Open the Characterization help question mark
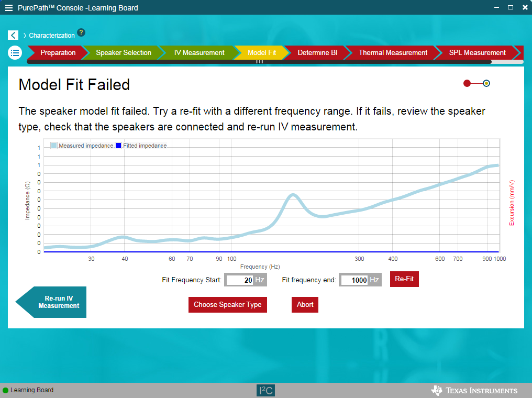Viewport: 532px width, 398px height. pyautogui.click(x=81, y=32)
